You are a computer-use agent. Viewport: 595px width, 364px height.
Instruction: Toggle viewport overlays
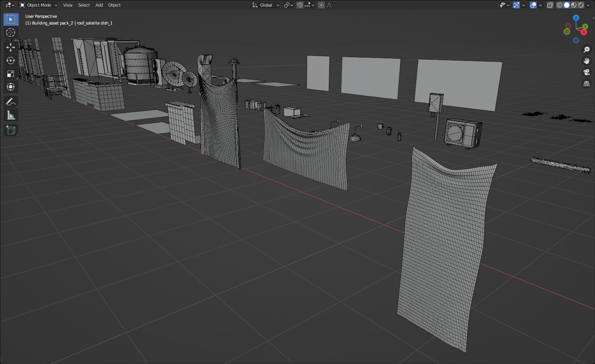533,5
